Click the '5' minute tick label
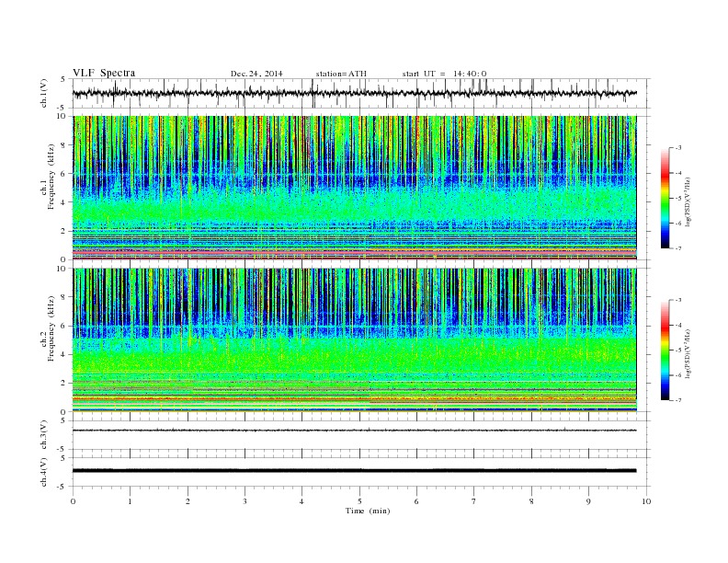728x563 pixels. (x=359, y=501)
